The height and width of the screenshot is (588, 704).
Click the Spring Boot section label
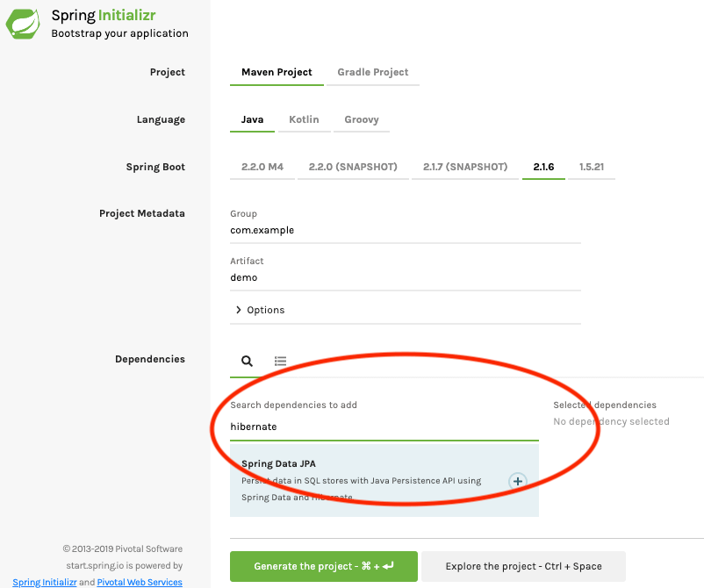pos(155,167)
